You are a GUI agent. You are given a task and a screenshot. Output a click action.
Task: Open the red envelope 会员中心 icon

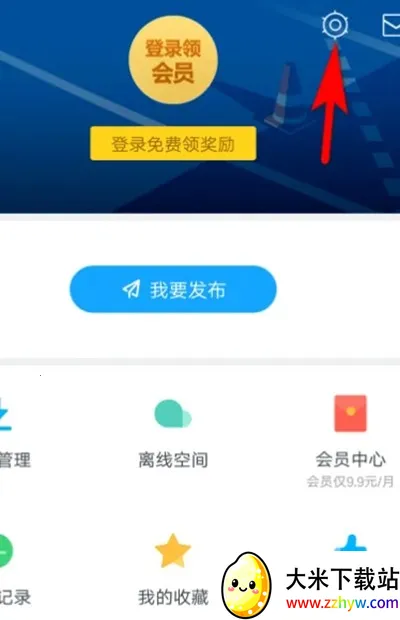pyautogui.click(x=351, y=413)
